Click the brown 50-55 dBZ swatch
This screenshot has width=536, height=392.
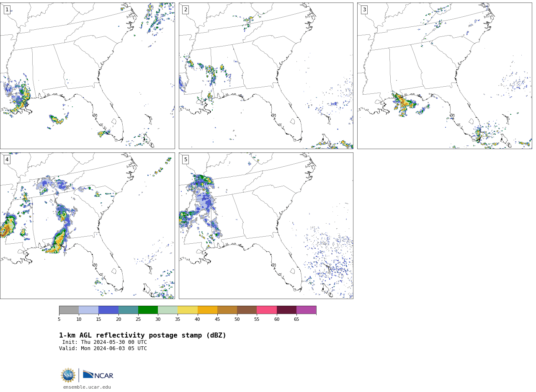pos(247,310)
